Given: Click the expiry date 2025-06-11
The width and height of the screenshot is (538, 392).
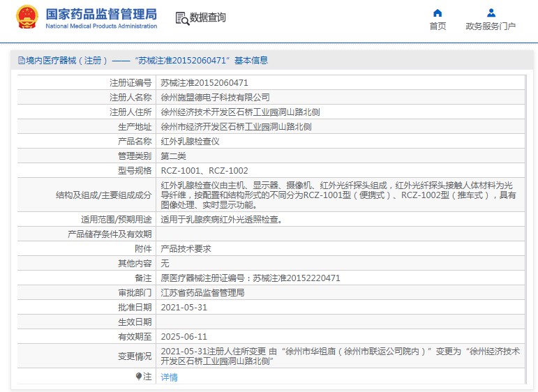Looking at the screenshot, I should pos(184,336).
